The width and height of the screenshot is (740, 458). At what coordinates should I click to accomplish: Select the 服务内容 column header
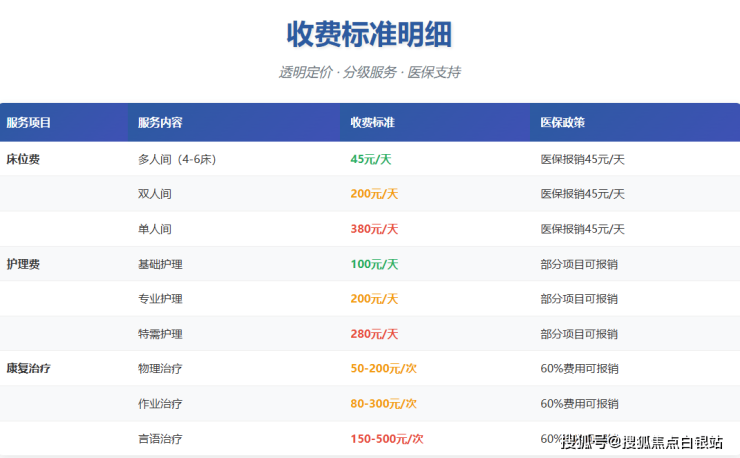[160, 123]
